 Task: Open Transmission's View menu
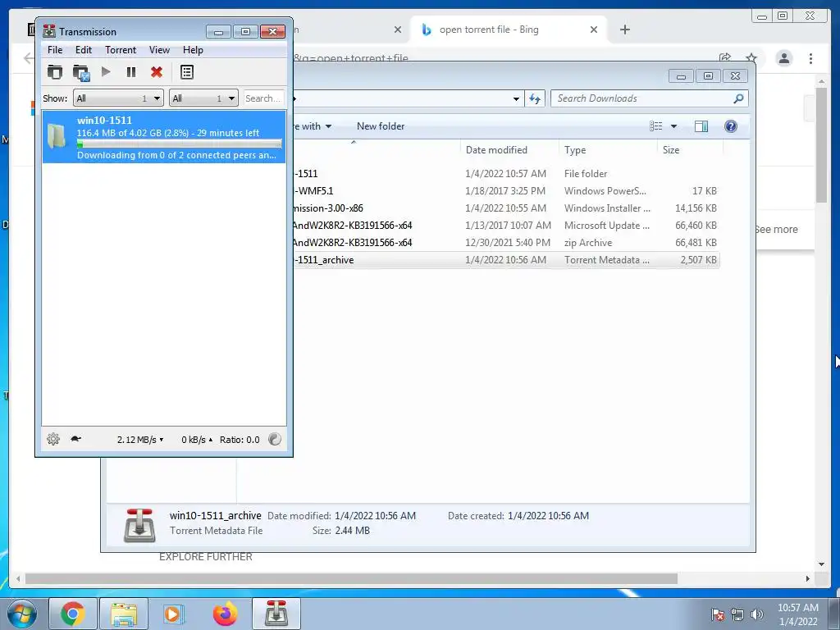coord(159,50)
